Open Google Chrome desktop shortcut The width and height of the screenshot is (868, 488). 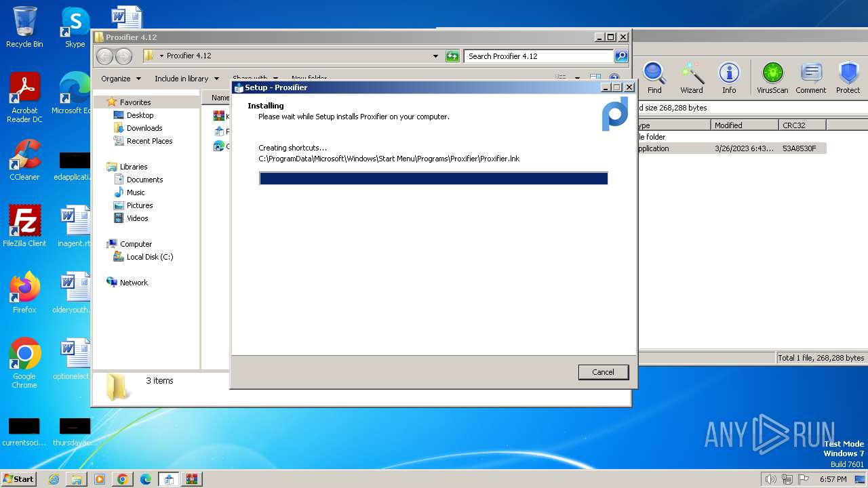24,363
